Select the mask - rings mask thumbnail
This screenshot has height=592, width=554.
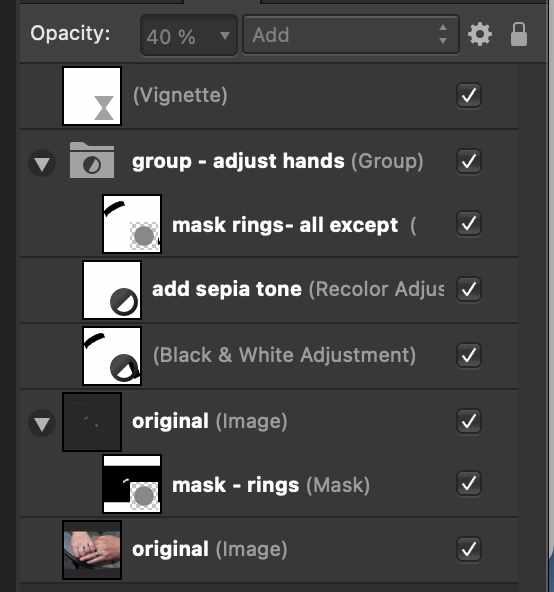(x=132, y=484)
